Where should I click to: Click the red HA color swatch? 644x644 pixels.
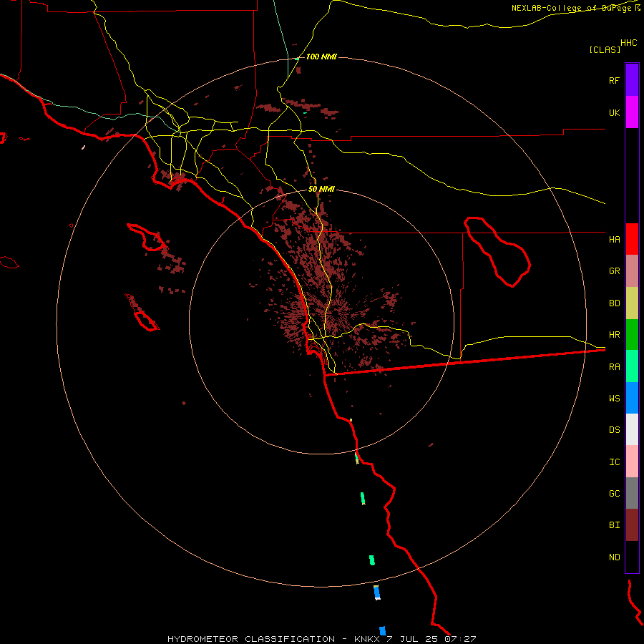point(632,239)
